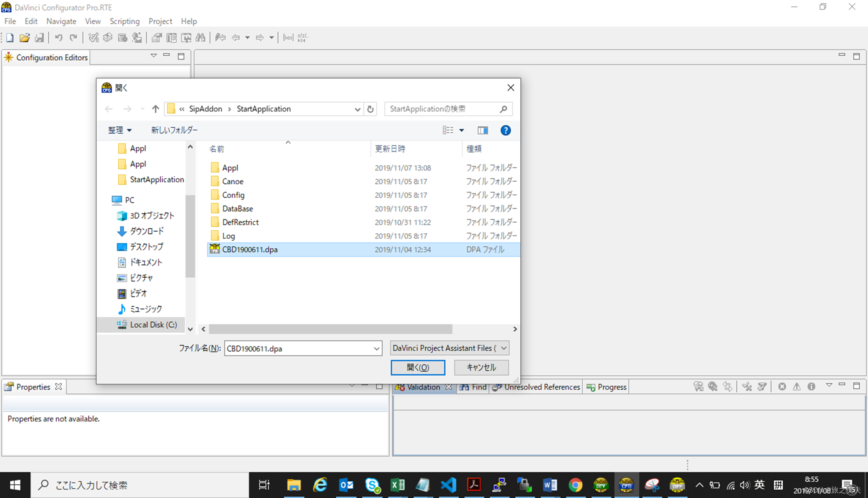Click the Undo arrow in toolbar
The image size is (868, 498).
tap(58, 38)
